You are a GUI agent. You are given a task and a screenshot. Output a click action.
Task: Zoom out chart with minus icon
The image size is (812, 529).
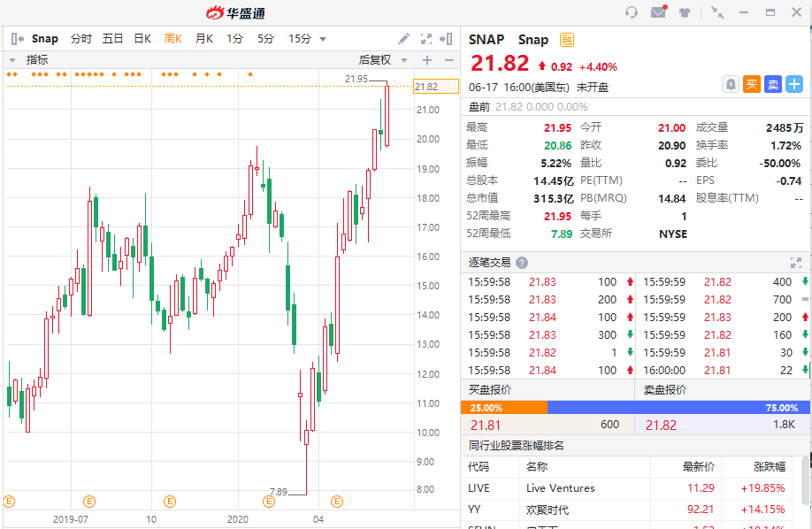[x=449, y=60]
